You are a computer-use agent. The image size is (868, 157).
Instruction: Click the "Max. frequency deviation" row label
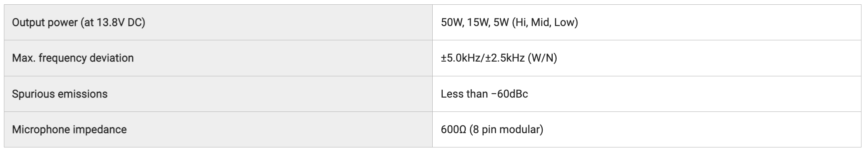pos(73,58)
